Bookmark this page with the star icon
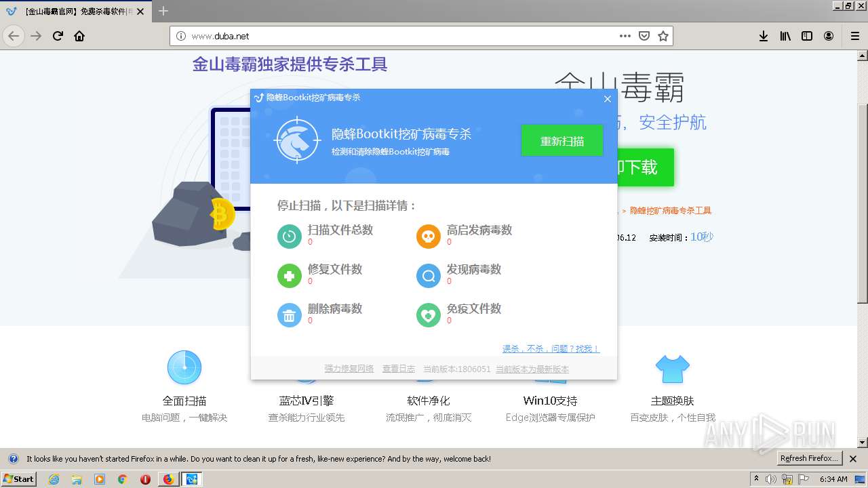The width and height of the screenshot is (868, 488). click(x=663, y=36)
